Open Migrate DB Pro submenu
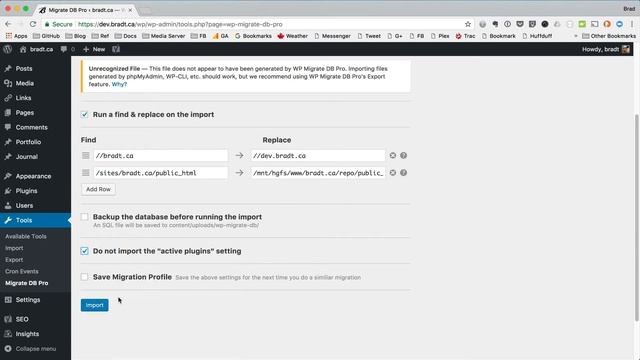 (x=27, y=283)
